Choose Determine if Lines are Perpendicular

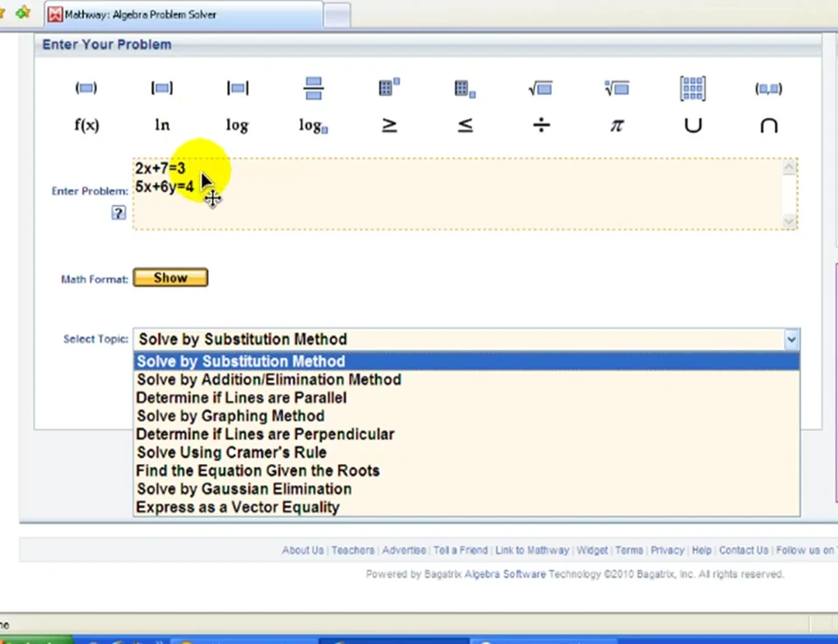pos(466,434)
